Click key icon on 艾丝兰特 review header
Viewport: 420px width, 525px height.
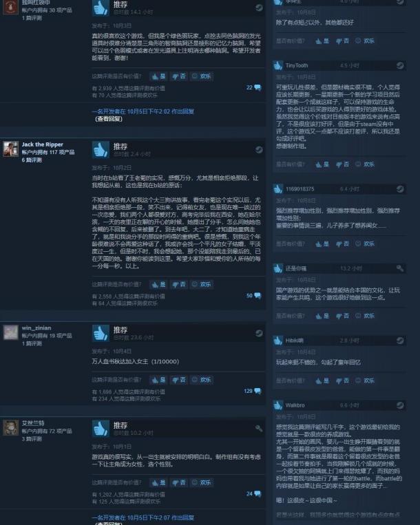[259, 428]
